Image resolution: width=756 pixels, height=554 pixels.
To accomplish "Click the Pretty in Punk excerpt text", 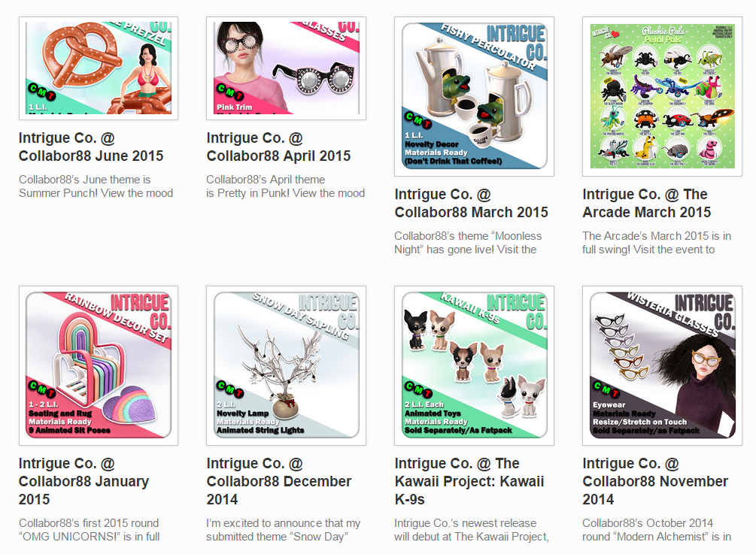I will [285, 186].
